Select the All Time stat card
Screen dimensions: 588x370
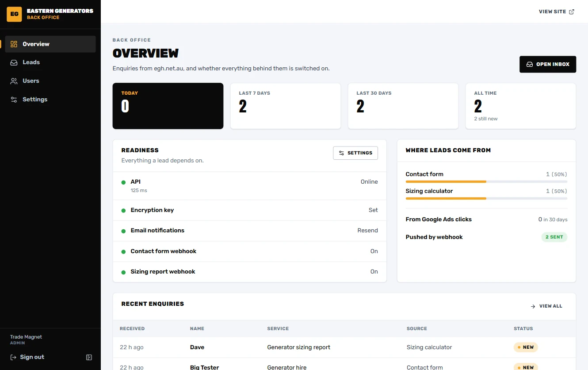tap(521, 106)
